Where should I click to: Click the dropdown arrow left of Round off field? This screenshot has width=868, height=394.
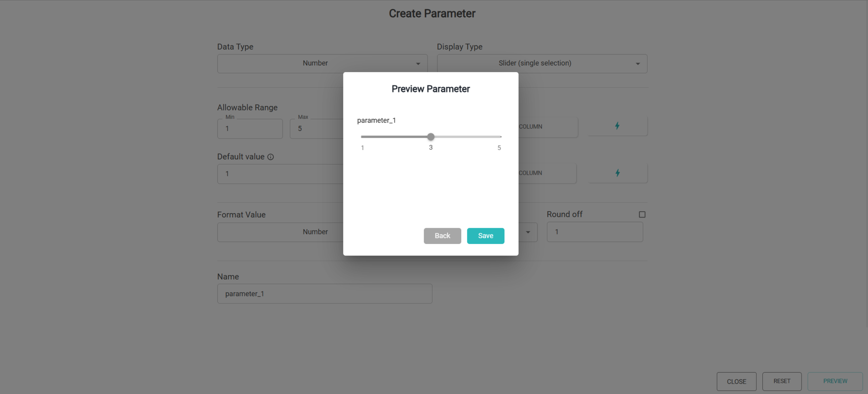[528, 232]
